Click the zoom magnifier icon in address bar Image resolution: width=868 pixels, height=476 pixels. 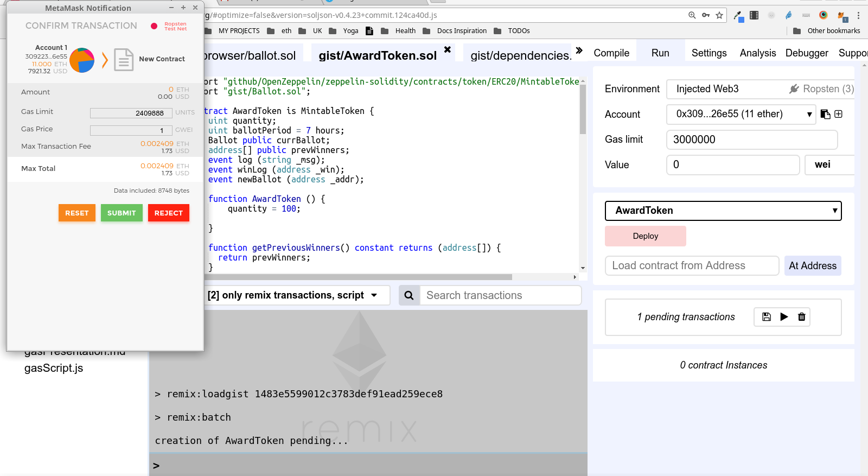click(692, 15)
